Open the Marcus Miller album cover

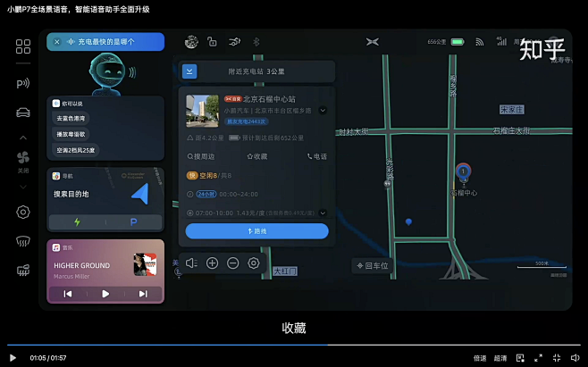(x=145, y=264)
